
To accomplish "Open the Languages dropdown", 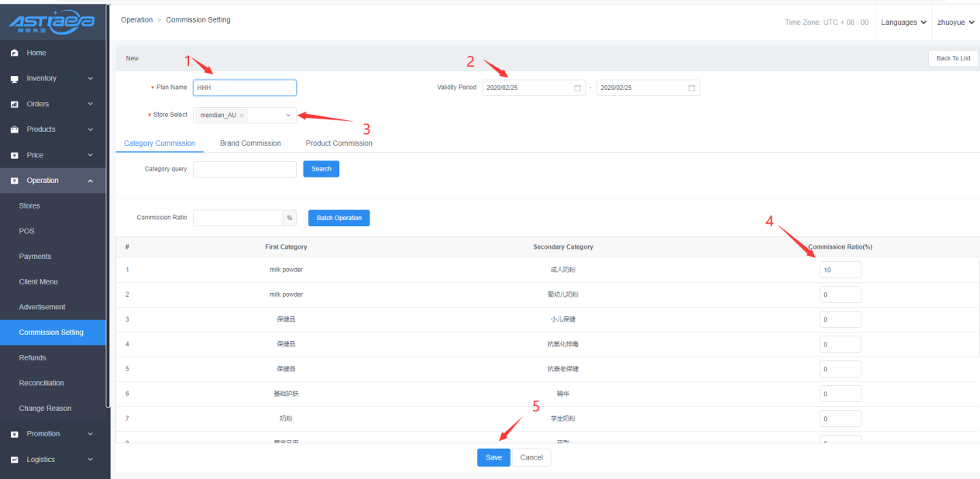I will (x=903, y=22).
